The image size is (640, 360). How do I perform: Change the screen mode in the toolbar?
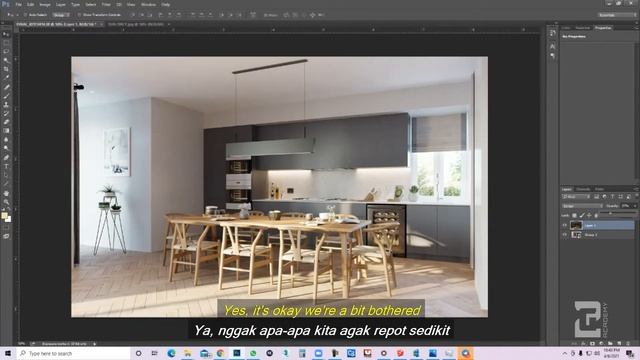click(x=6, y=236)
